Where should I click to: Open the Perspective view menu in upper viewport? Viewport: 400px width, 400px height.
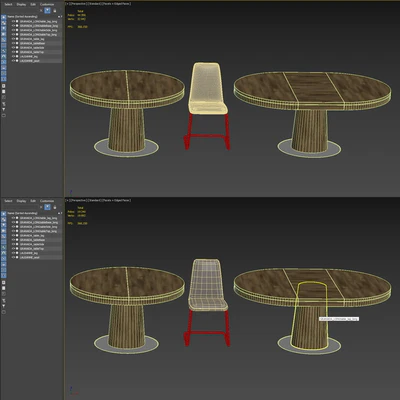pos(78,4)
